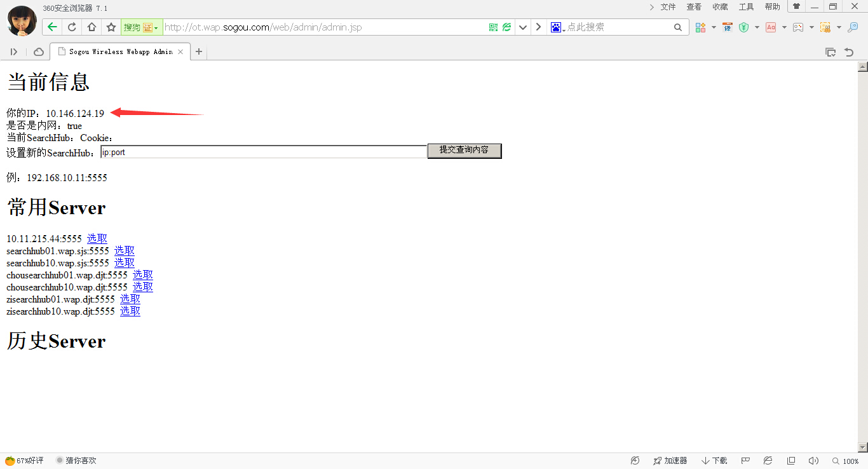Click the magnifier in the search box
Image resolution: width=868 pixels, height=469 pixels.
678,27
